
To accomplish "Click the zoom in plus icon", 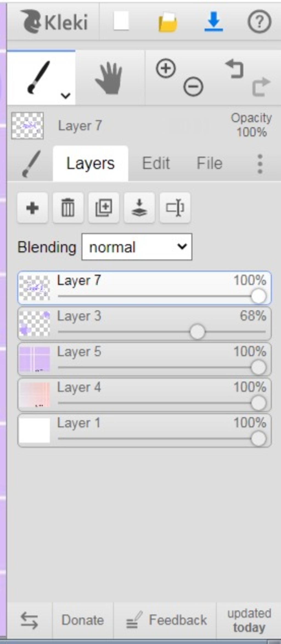I will (x=166, y=68).
